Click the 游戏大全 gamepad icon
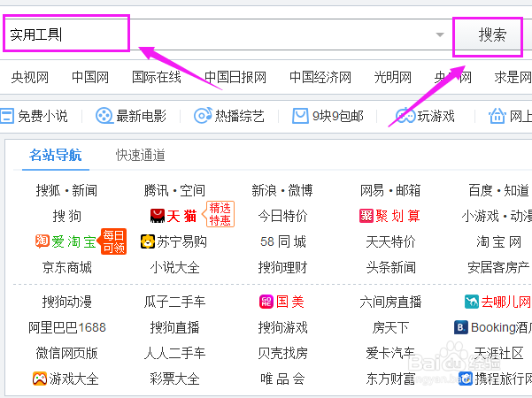This screenshot has height=398, width=532. [40, 379]
